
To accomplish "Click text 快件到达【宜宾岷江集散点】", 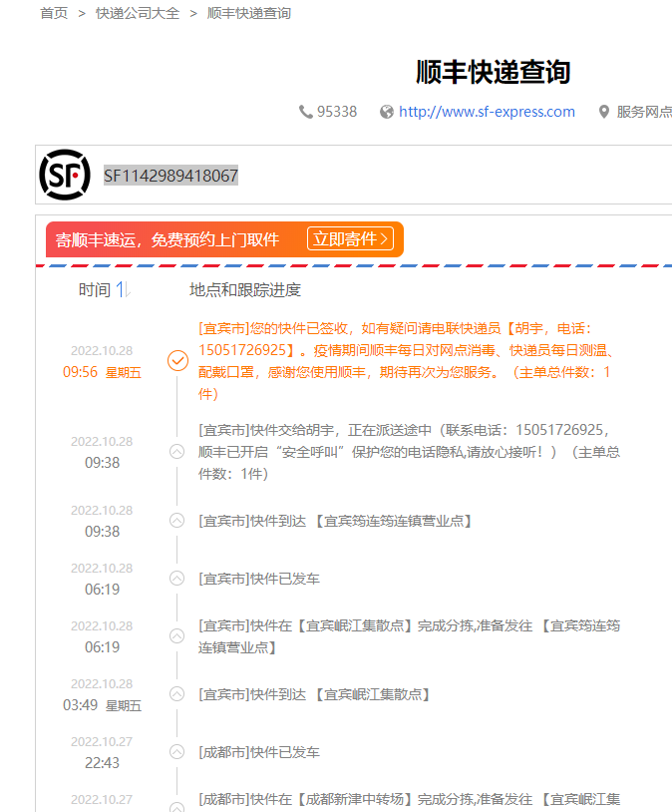I will click(x=314, y=694).
